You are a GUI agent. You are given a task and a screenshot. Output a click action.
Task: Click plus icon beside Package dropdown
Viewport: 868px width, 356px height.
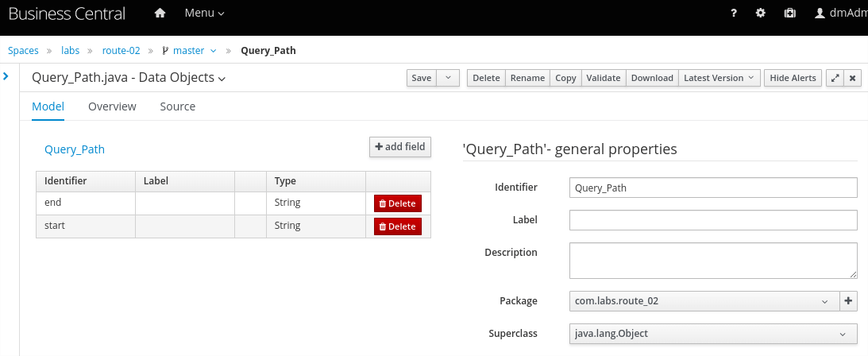click(x=849, y=301)
